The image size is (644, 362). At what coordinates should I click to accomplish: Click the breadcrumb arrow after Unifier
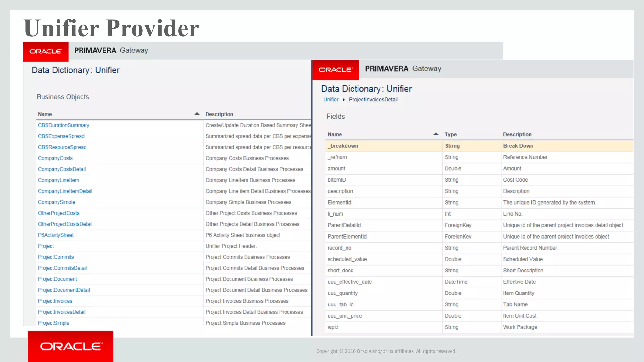pyautogui.click(x=344, y=100)
